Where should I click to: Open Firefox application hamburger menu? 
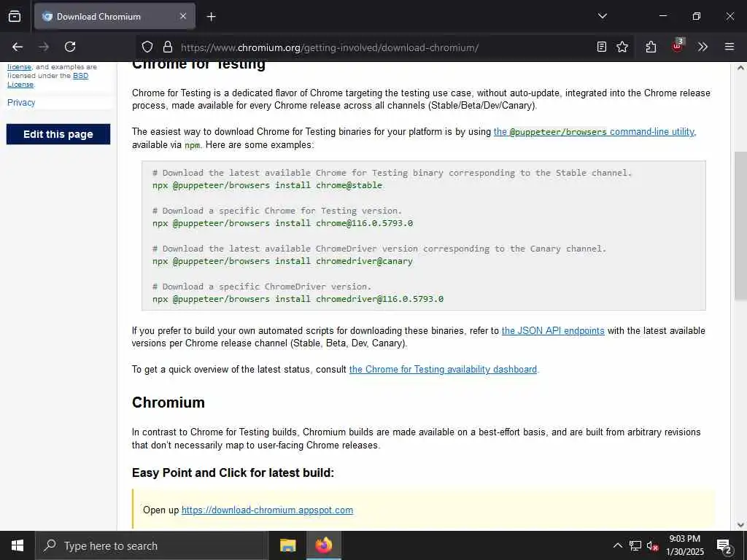tap(729, 47)
